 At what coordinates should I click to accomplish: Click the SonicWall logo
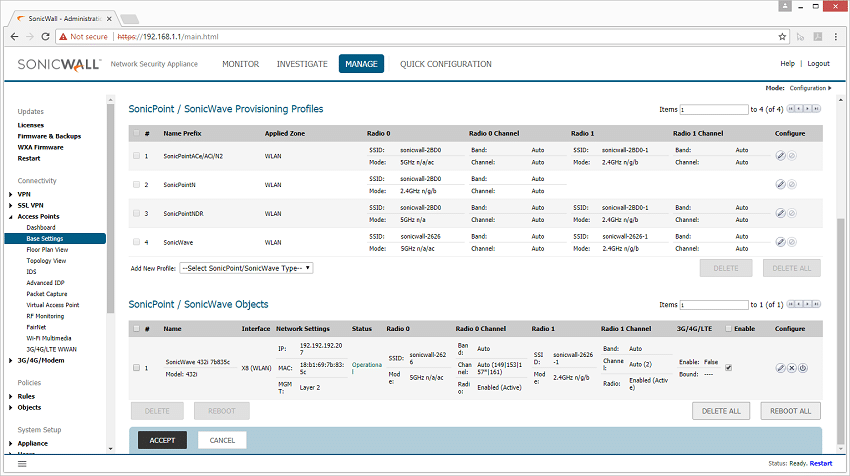click(59, 65)
